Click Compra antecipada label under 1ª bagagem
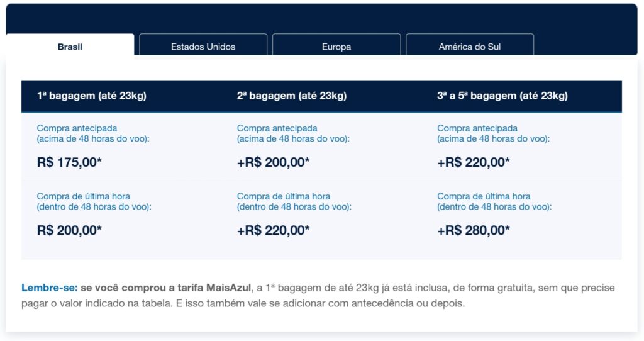 [x=77, y=128]
